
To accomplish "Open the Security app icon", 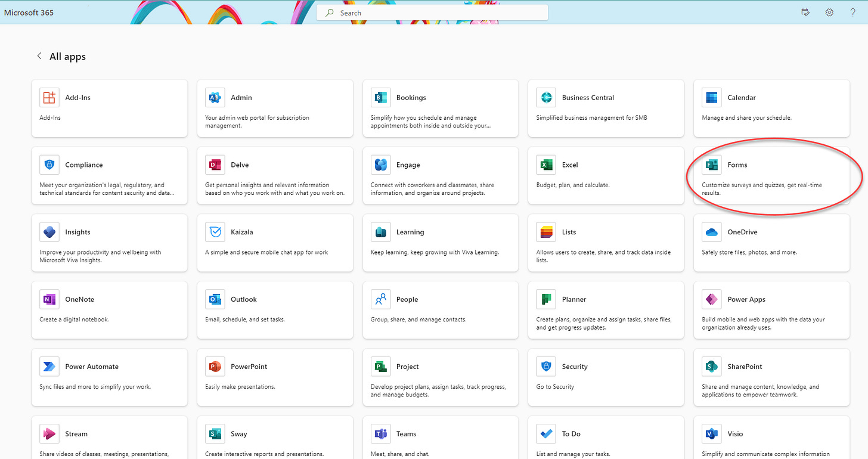I will tap(545, 367).
